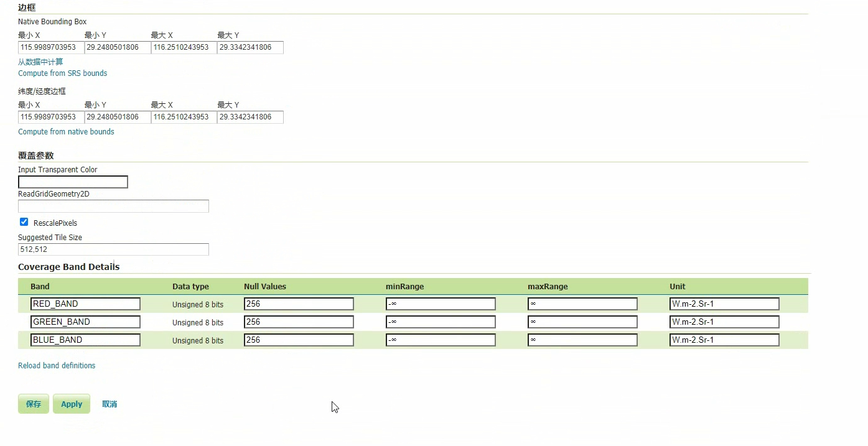Select the GREEN_BAND name field
Screen dimensions: 868x446
click(85, 322)
